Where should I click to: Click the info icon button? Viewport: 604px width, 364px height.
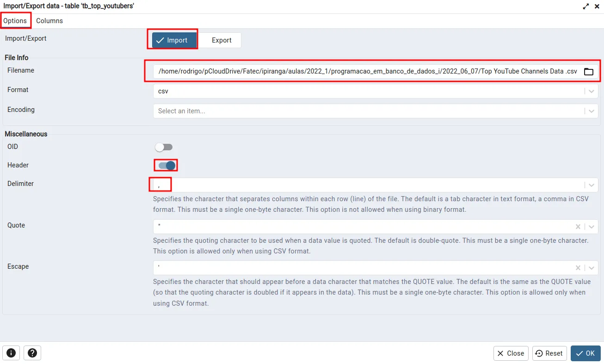(11, 353)
